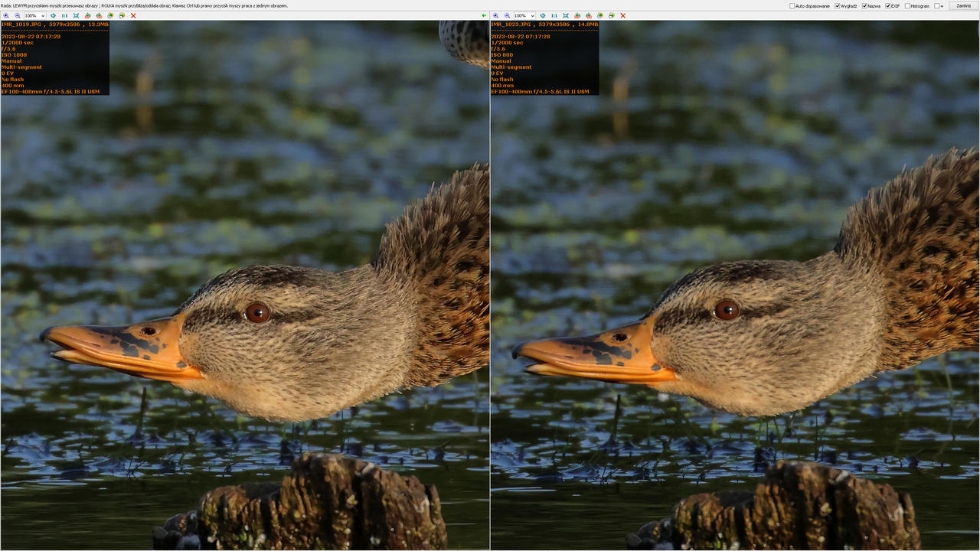The image size is (980, 551).
Task: Toggle the plus checkbox next to Histogram
Action: point(937,6)
